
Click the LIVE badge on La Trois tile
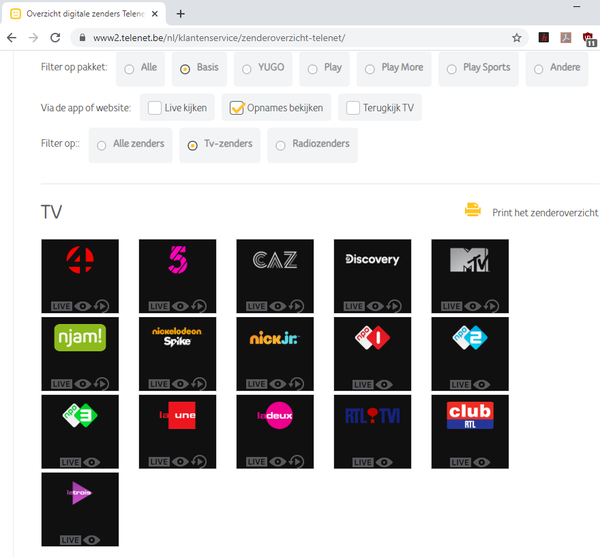(70, 540)
